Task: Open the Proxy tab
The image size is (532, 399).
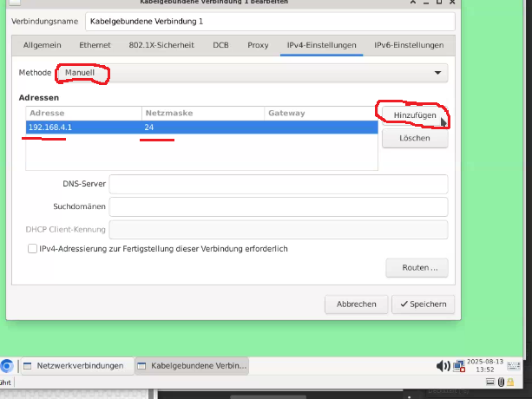Action: pos(258,44)
